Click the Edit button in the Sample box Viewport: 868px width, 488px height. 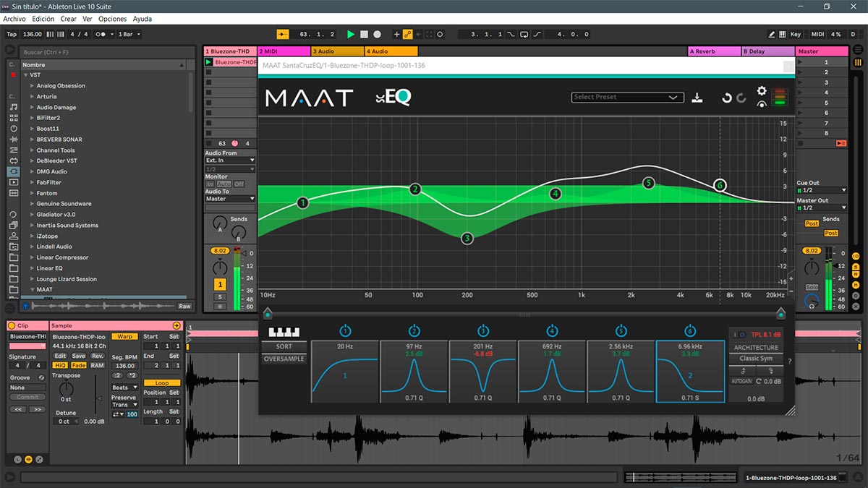tap(60, 356)
